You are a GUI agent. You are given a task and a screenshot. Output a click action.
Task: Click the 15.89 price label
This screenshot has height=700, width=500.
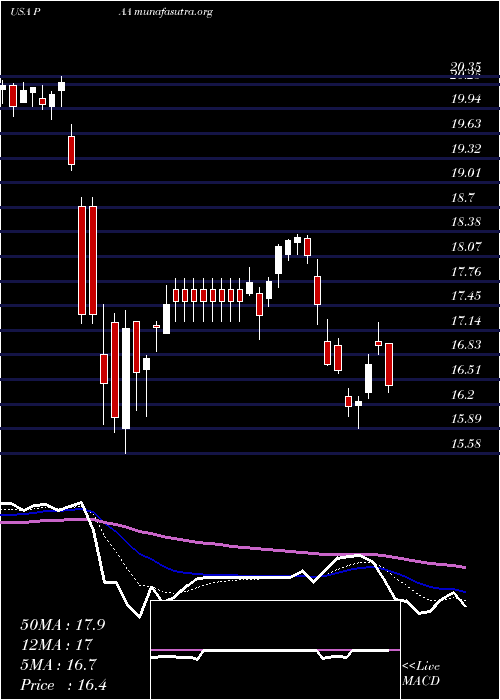coord(466,419)
